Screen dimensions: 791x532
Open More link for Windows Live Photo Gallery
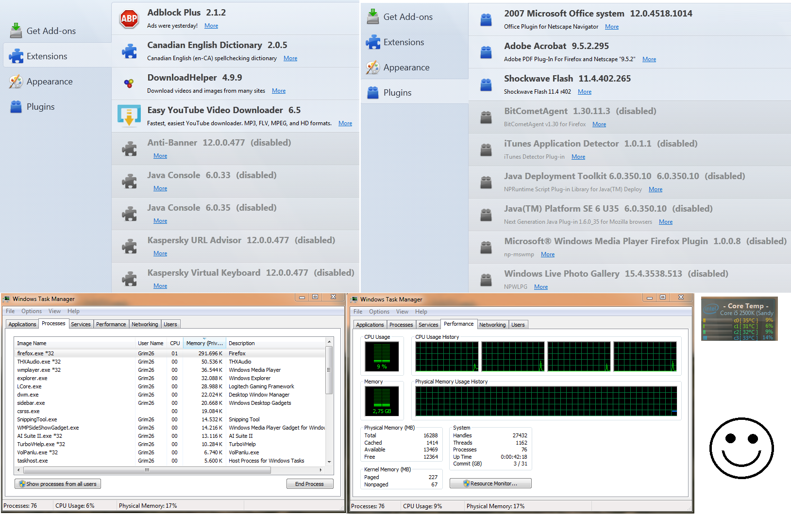pos(541,287)
